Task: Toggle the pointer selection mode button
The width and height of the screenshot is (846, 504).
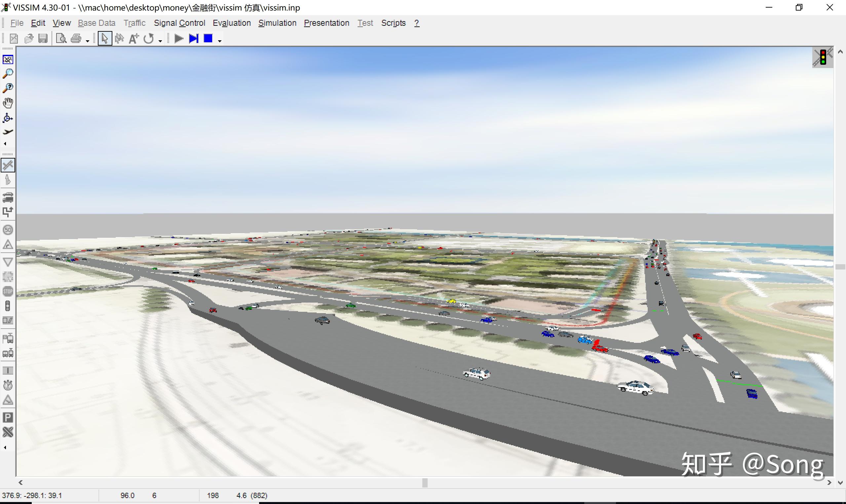Action: tap(105, 39)
